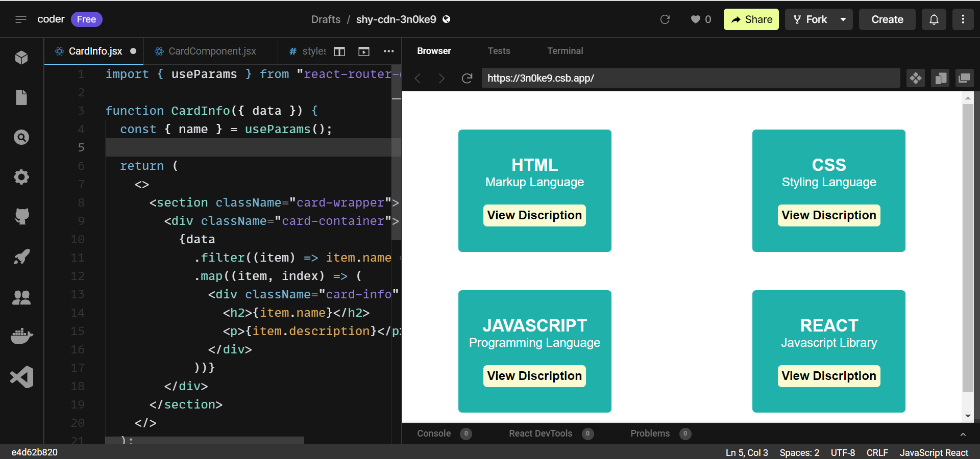
Task: Expand the bottom console panel chevron
Action: tap(963, 434)
